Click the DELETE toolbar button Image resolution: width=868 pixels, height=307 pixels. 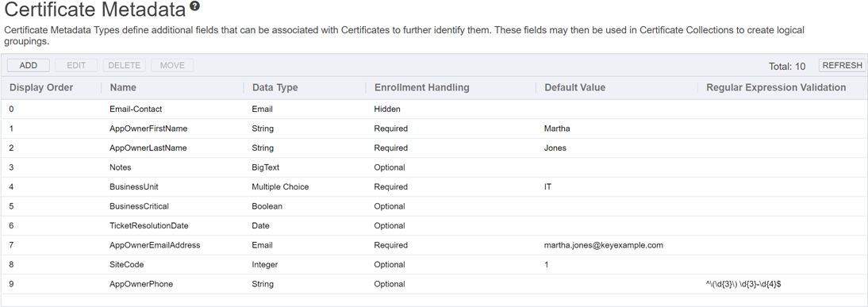(x=124, y=65)
